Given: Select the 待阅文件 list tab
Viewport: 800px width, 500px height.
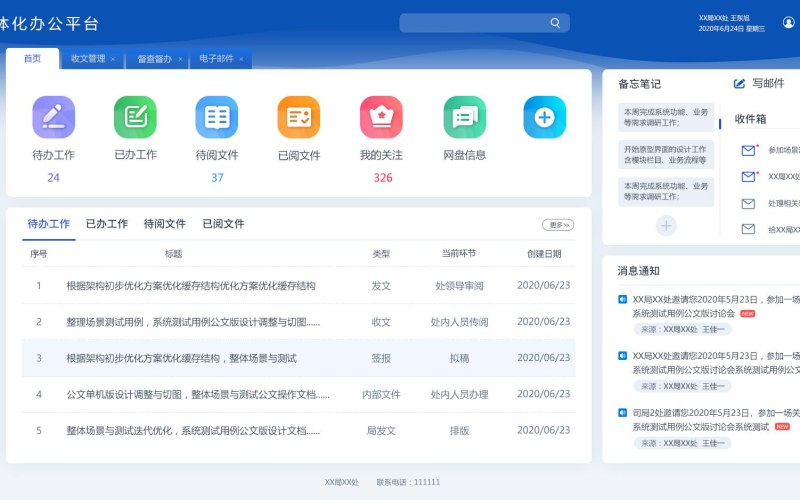Looking at the screenshot, I should coord(165,223).
